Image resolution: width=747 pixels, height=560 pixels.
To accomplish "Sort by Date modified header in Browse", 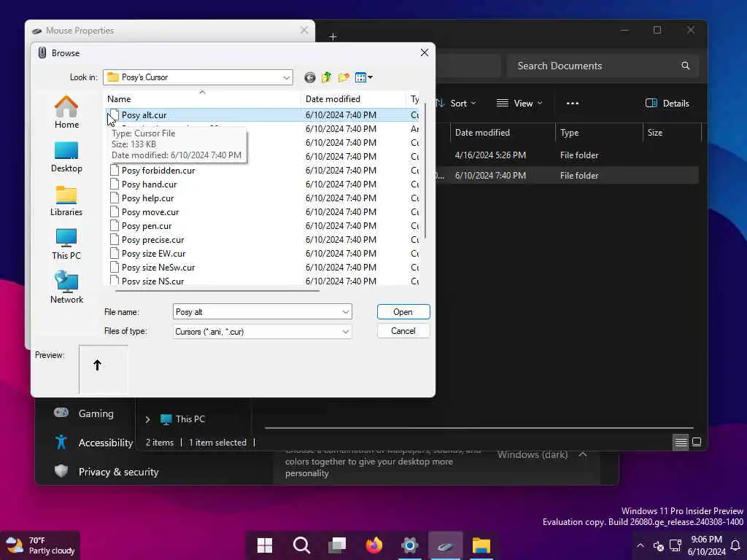I will pyautogui.click(x=354, y=99).
